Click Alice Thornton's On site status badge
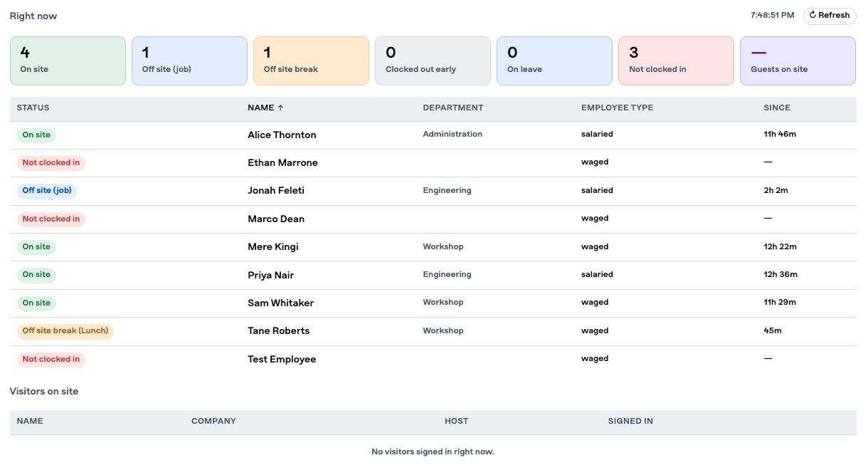 pyautogui.click(x=36, y=135)
